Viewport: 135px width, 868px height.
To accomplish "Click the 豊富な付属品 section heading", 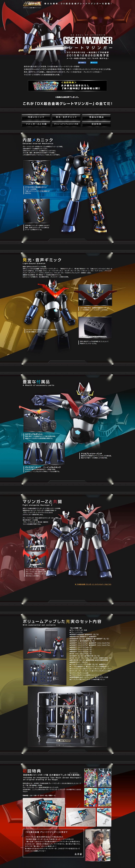I will click(36, 382).
